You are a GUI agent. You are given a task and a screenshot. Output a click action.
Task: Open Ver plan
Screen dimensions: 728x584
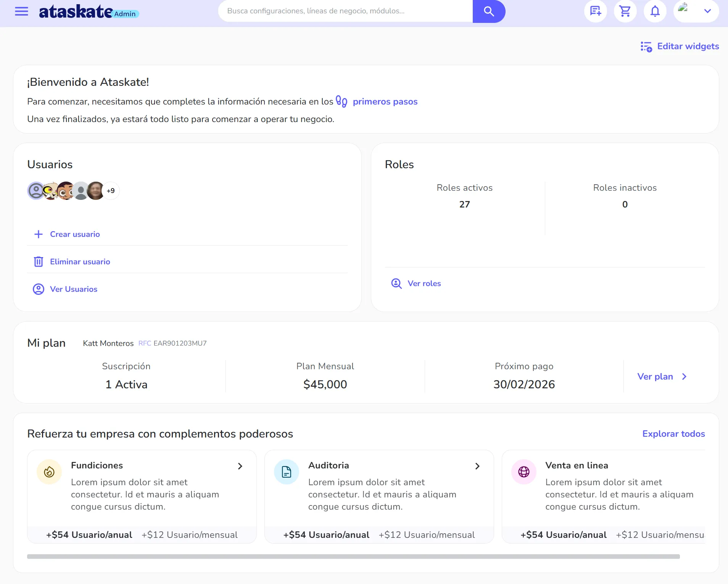(655, 376)
